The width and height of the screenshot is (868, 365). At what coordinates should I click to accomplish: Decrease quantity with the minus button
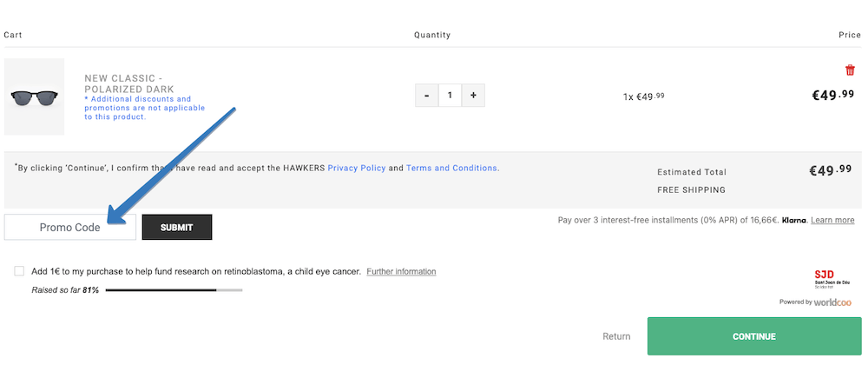(x=426, y=96)
